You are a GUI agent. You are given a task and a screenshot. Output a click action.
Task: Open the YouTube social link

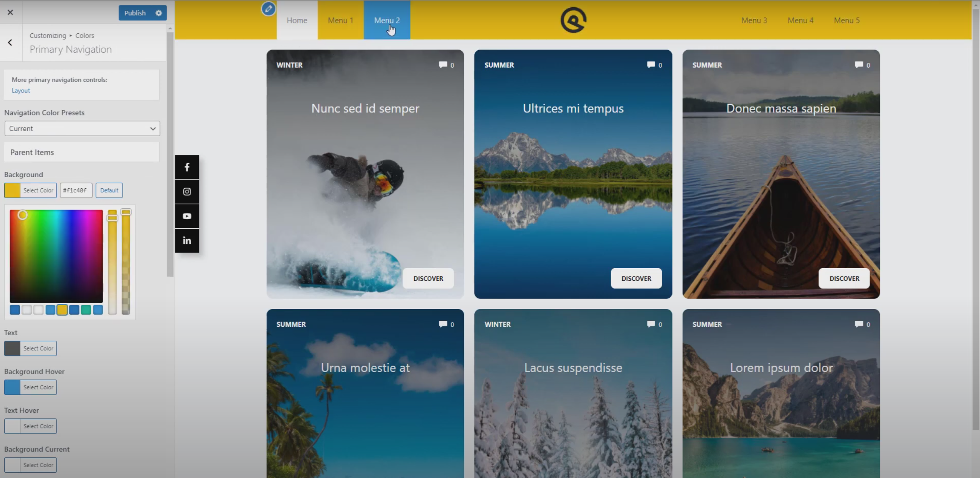click(x=187, y=216)
